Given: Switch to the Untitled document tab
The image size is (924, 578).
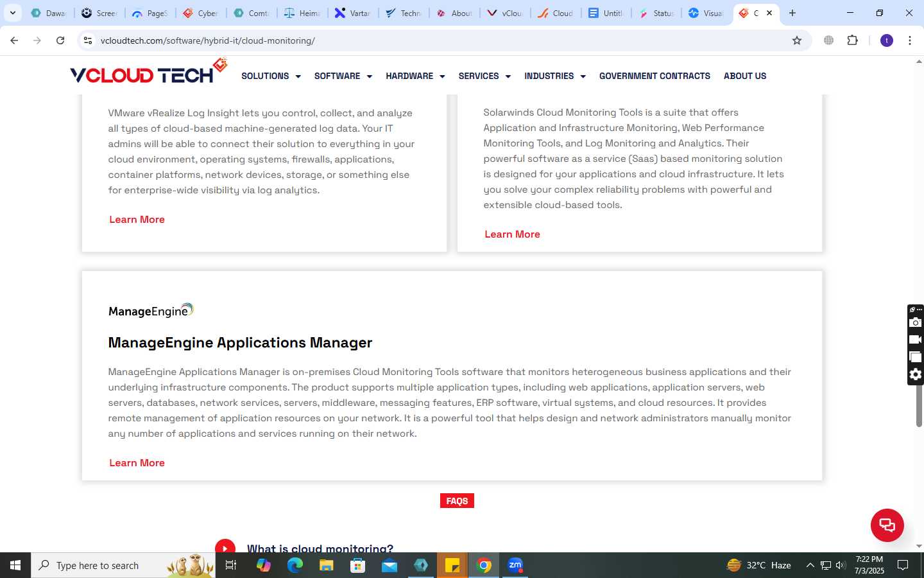Looking at the screenshot, I should [x=606, y=13].
